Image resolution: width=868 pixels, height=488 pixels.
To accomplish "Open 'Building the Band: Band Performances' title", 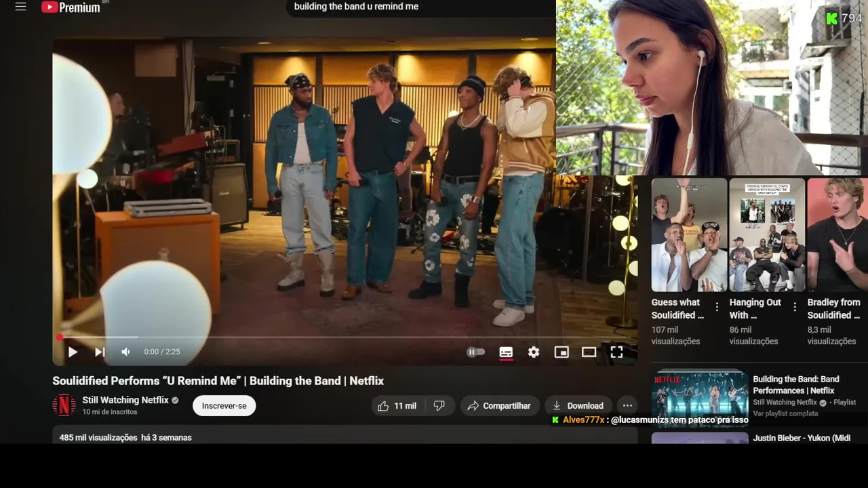I will point(796,384).
